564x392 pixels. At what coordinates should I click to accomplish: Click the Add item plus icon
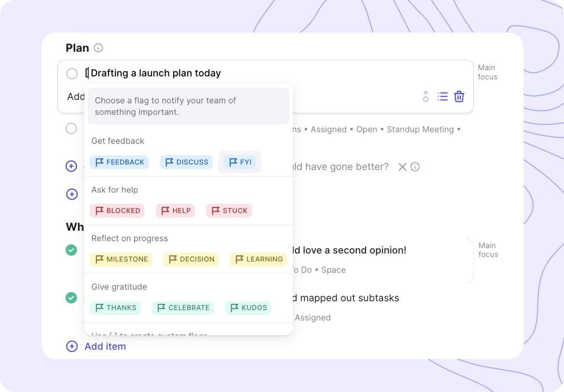72,346
